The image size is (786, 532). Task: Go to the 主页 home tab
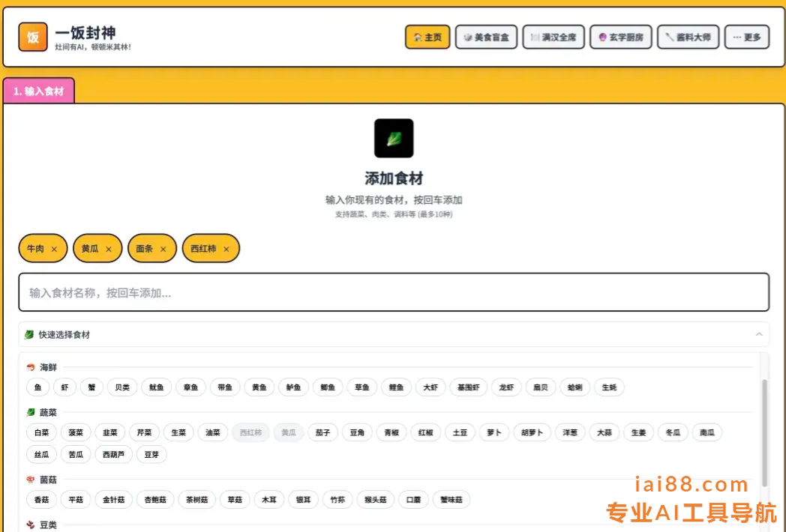427,37
